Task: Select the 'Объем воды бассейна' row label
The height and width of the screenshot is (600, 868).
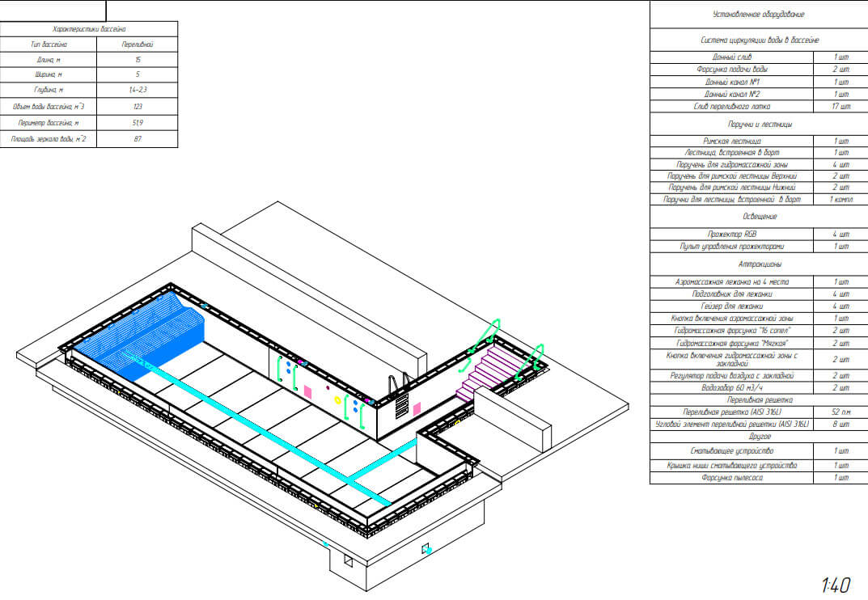Action: coord(49,106)
